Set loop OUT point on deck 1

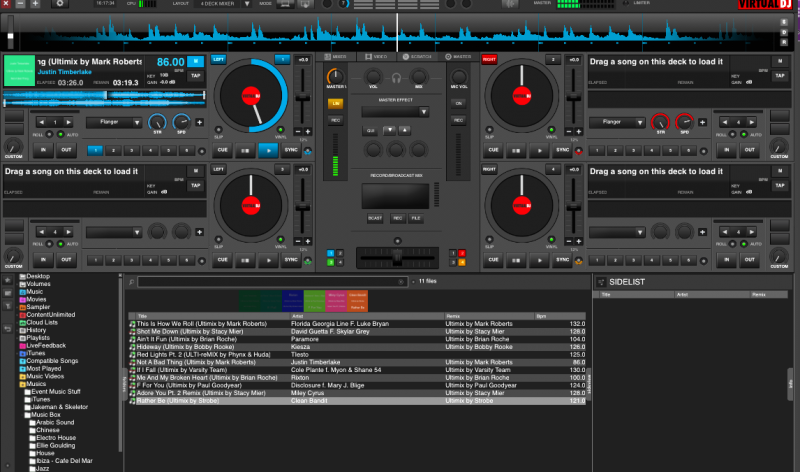pyautogui.click(x=66, y=150)
